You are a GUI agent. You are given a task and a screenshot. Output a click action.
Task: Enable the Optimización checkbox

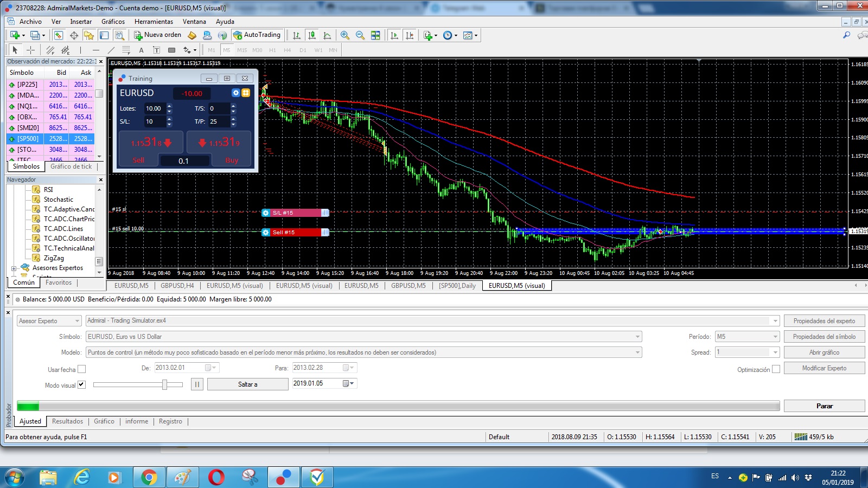(x=776, y=369)
